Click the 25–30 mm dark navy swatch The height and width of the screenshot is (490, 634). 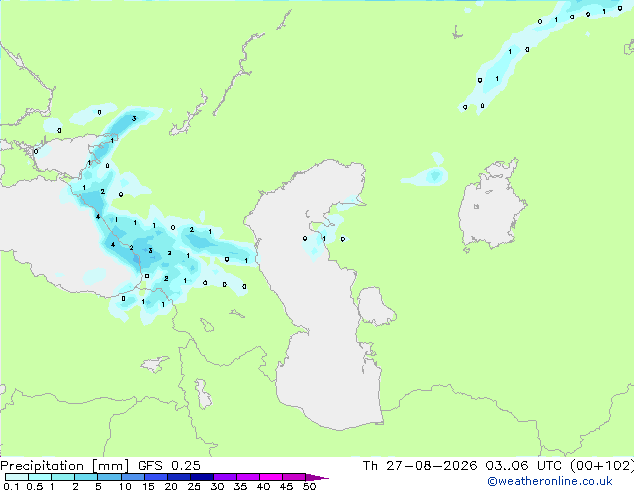[x=202, y=477]
